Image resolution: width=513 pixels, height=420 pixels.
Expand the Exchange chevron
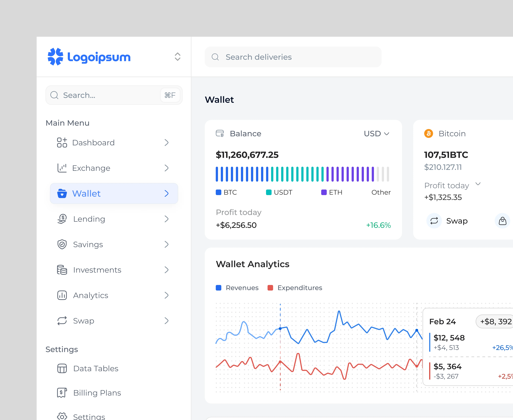pos(166,168)
